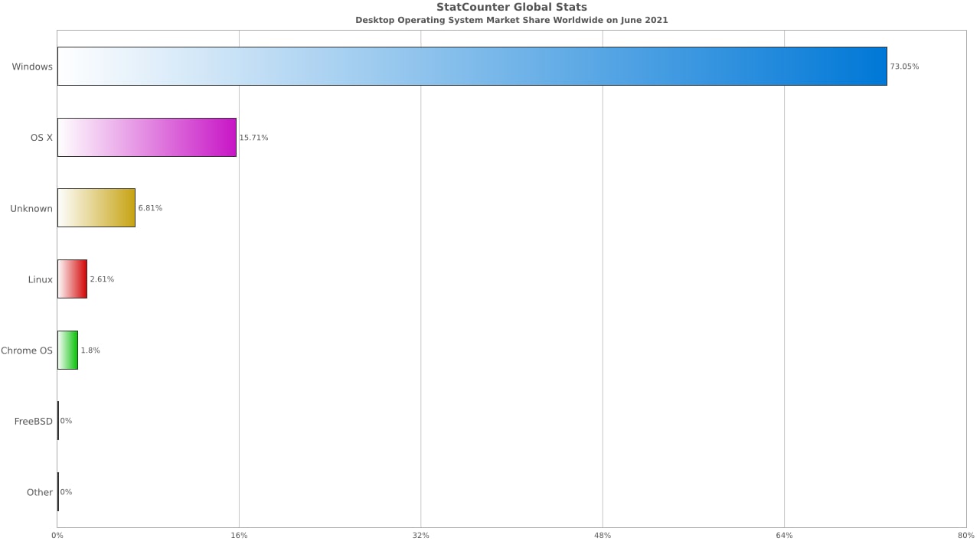Screen dimensions: 980x551
Task: Click the green Chrome OS bar
Action: pyautogui.click(x=67, y=350)
